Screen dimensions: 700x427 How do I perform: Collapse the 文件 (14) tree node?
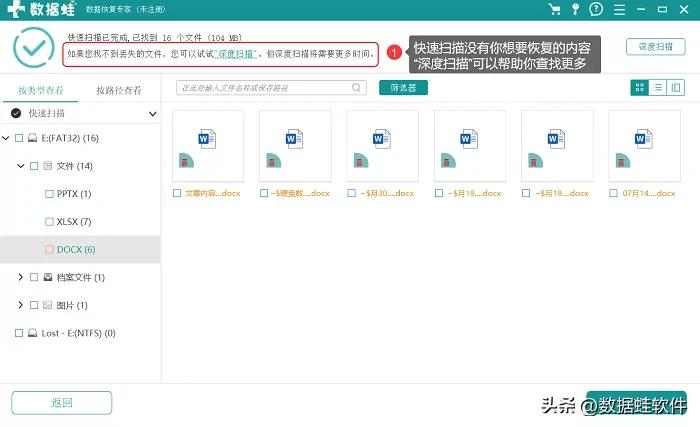[21, 166]
